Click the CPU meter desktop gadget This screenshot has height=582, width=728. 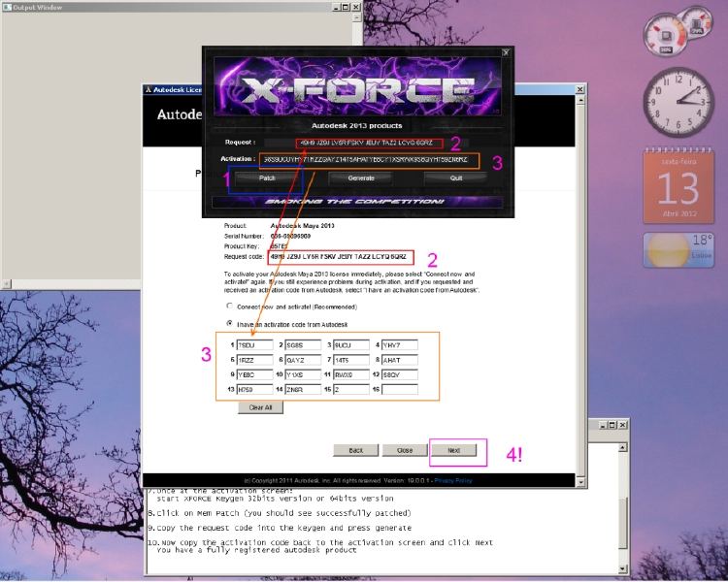click(x=677, y=31)
